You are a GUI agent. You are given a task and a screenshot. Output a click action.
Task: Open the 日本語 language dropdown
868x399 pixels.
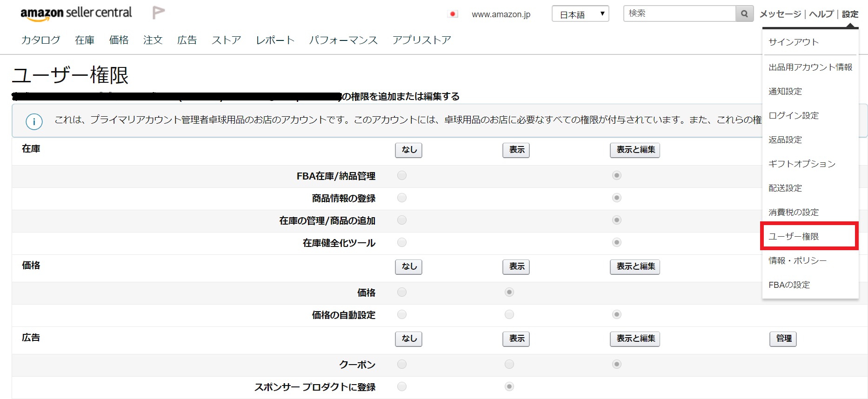(580, 14)
